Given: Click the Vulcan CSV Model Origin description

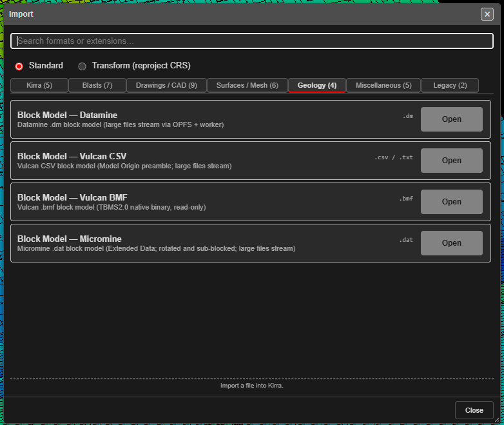Looking at the screenshot, I should (124, 166).
